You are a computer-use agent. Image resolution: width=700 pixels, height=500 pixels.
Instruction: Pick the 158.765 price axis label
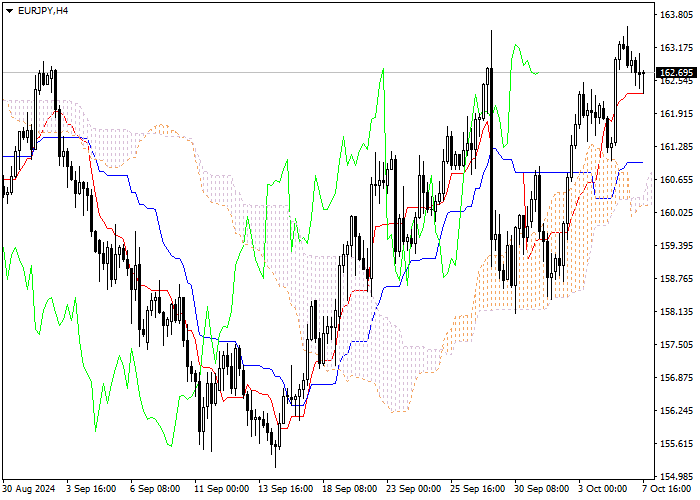pos(676,279)
